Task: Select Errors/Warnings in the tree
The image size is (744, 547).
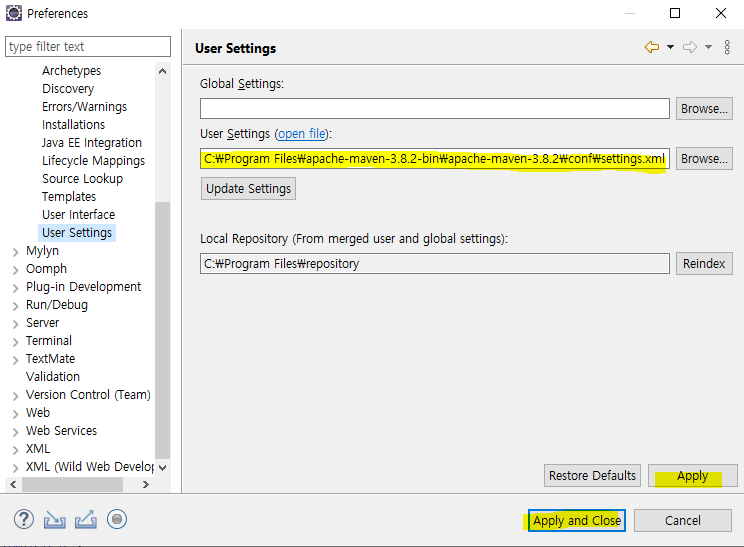Action: 84,107
